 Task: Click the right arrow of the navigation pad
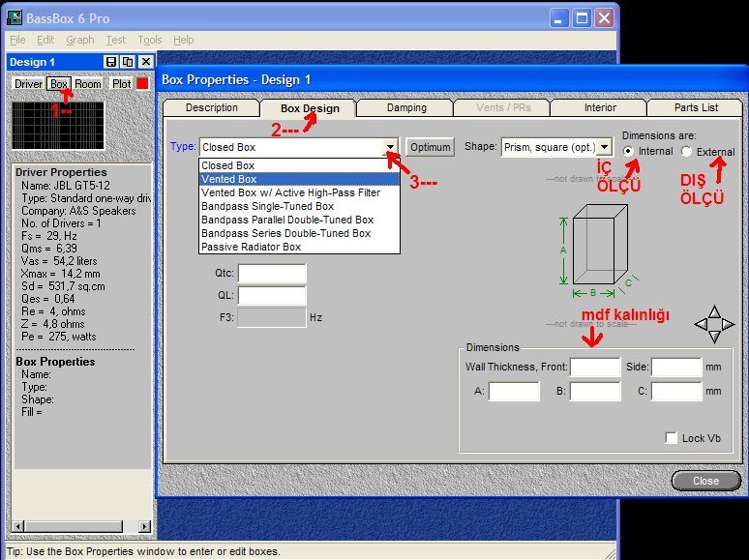[x=727, y=324]
